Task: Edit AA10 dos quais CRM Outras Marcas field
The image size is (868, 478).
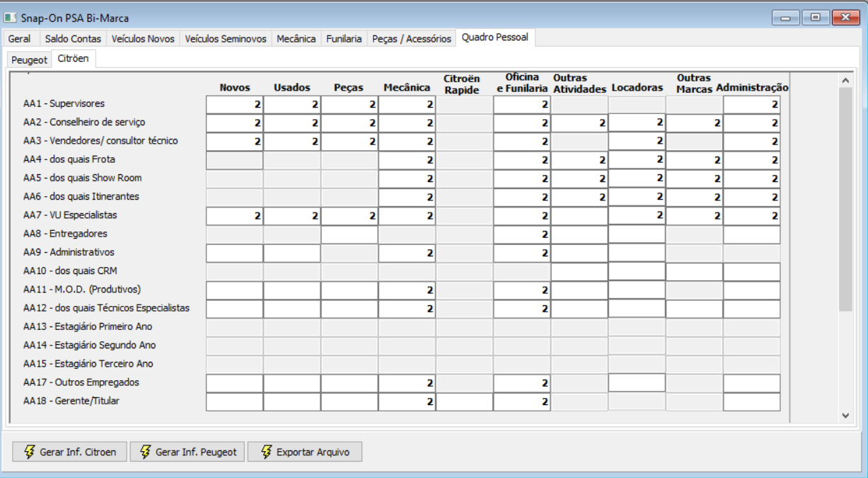Action: (694, 271)
